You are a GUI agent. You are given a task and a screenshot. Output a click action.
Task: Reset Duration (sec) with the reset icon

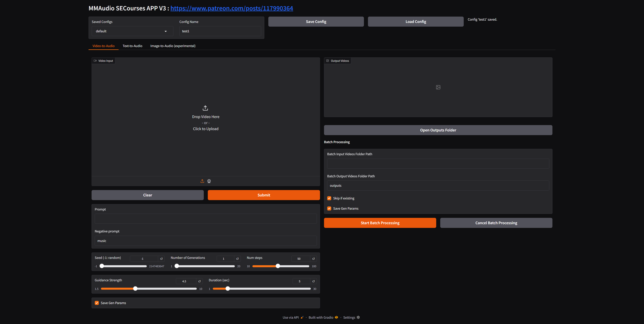pos(313,281)
